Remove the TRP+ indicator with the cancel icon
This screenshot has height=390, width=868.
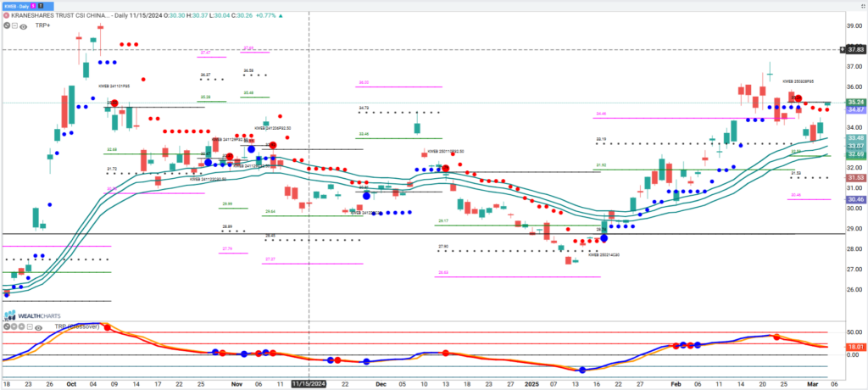[x=7, y=25]
